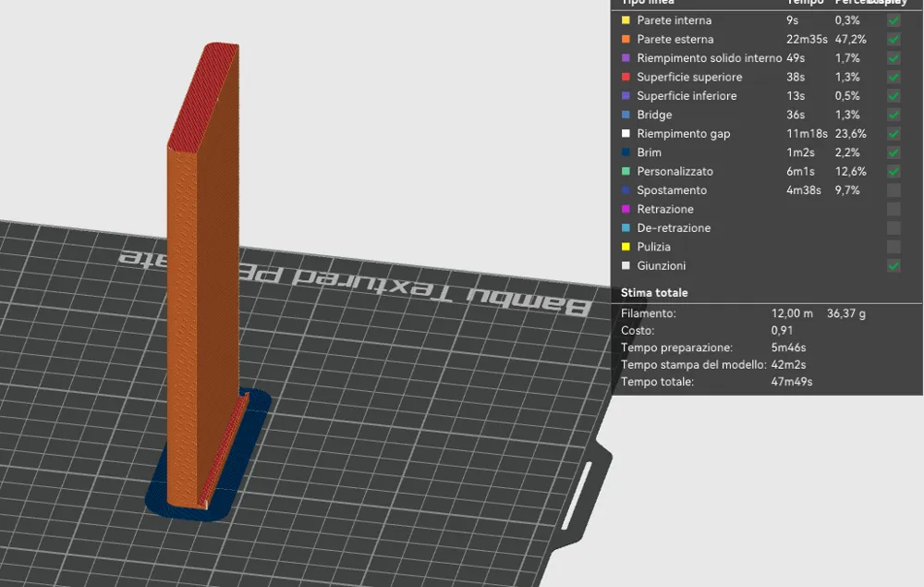Enable Retrazione display checkbox
Image resolution: width=924 pixels, height=587 pixels.
click(x=894, y=209)
